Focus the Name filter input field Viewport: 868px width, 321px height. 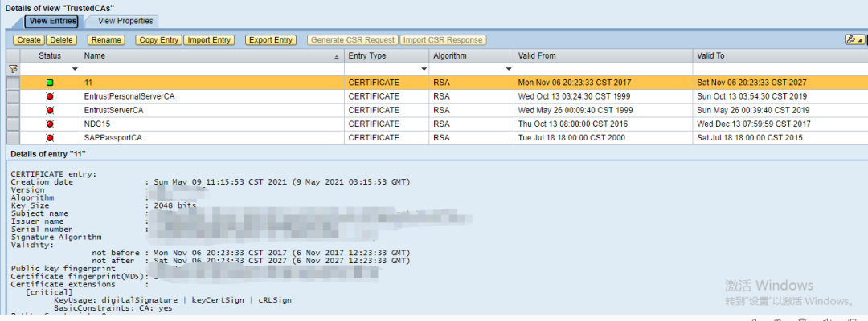coord(212,69)
